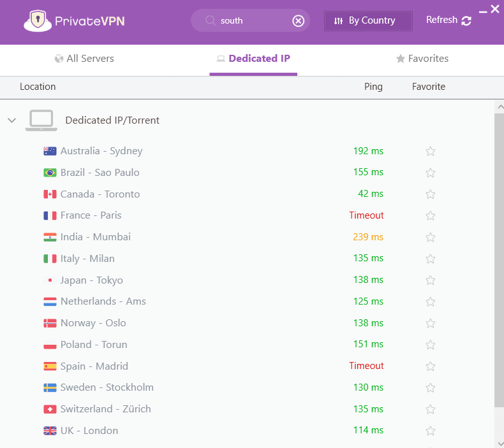The image size is (504, 448).
Task: Click the 239 ms ping value
Action: (x=368, y=237)
